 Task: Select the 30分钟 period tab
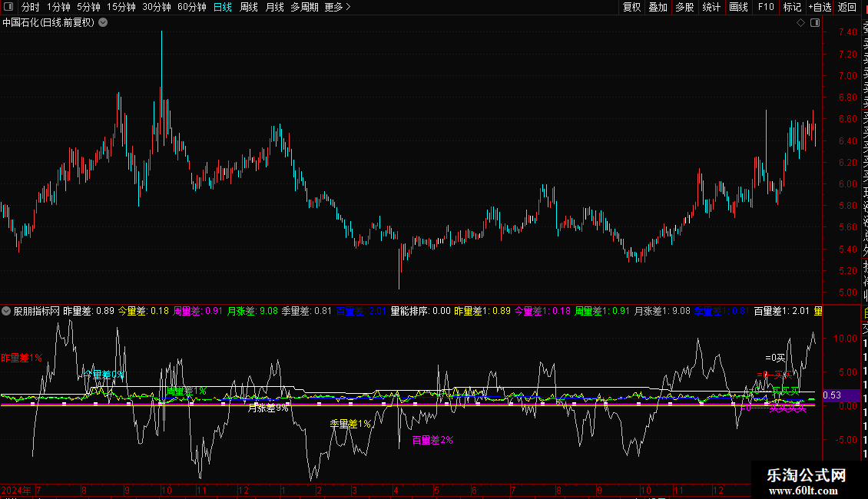[x=157, y=7]
